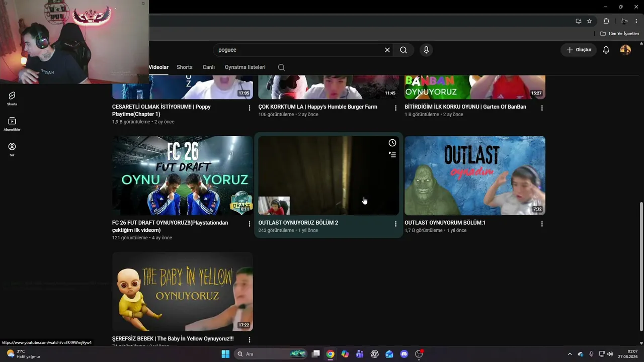644x362 pixels.
Task: Switch to the Canlı tab
Action: (209, 67)
